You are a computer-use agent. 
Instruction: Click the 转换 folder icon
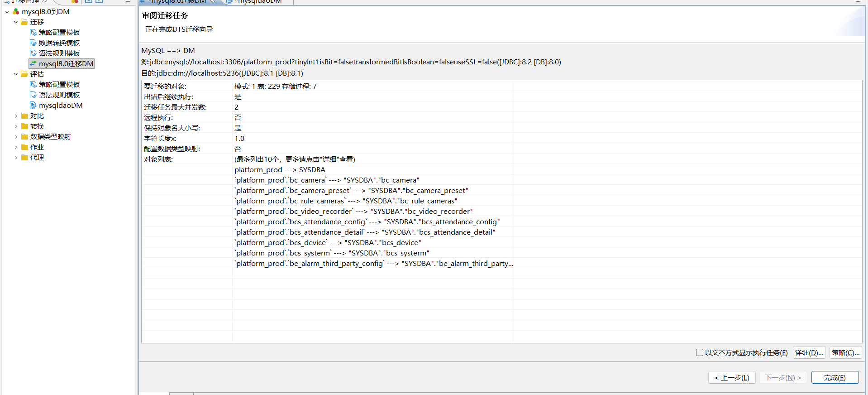coord(24,126)
